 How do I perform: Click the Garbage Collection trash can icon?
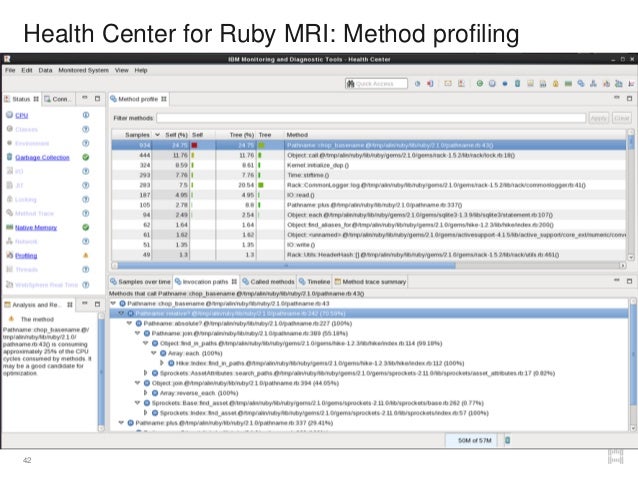click(x=9, y=157)
